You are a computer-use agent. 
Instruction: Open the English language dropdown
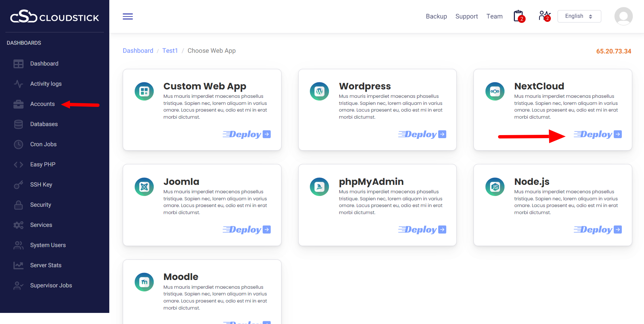(579, 16)
